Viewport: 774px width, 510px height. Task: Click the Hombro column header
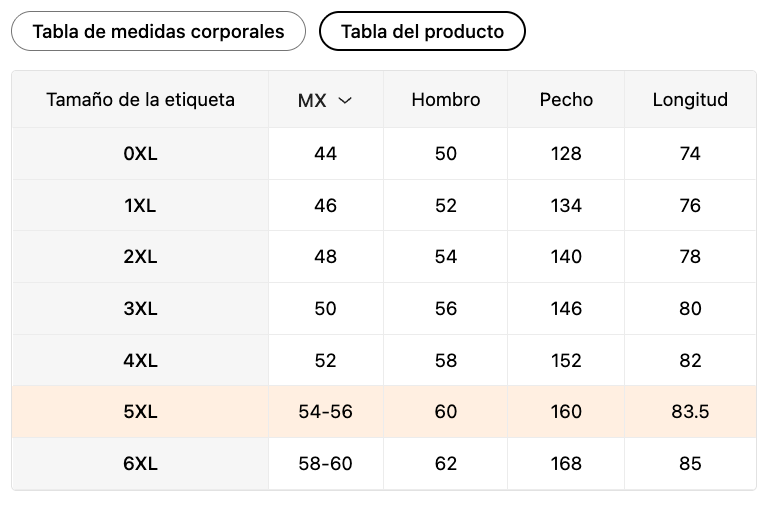(x=446, y=99)
